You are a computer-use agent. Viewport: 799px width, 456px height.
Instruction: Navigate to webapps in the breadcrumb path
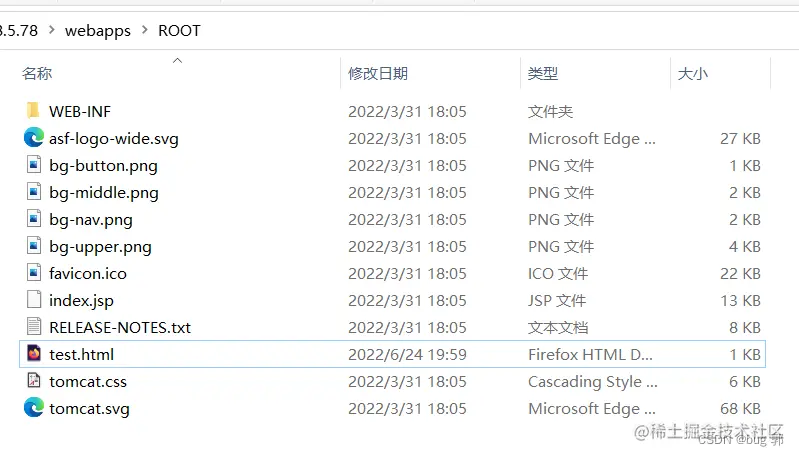[97, 31]
